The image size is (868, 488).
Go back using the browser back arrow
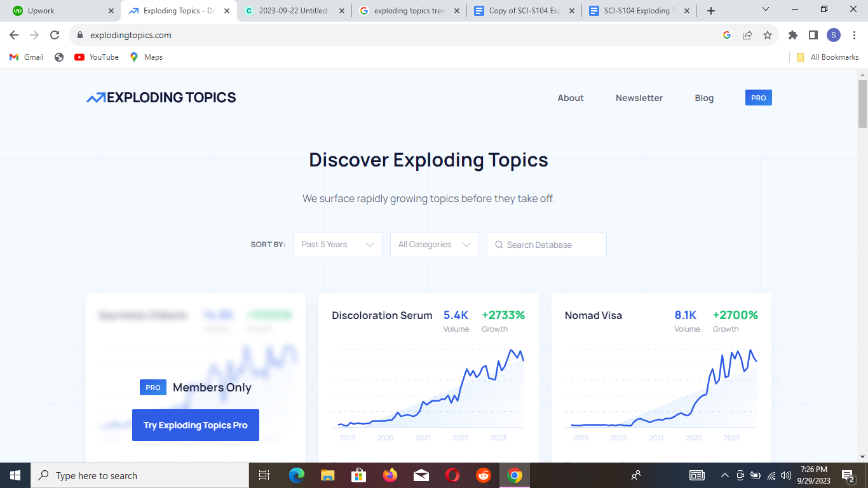point(13,35)
